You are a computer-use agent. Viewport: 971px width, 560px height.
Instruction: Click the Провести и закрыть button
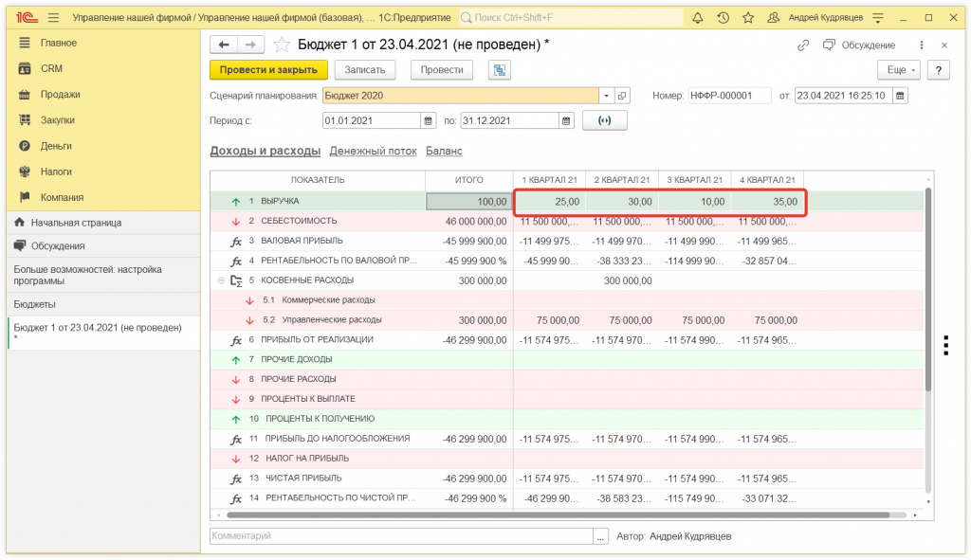coord(268,70)
